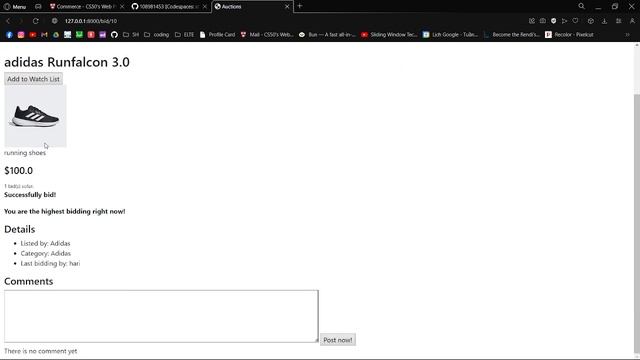
Task: Reload the current page
Action: (x=36, y=21)
